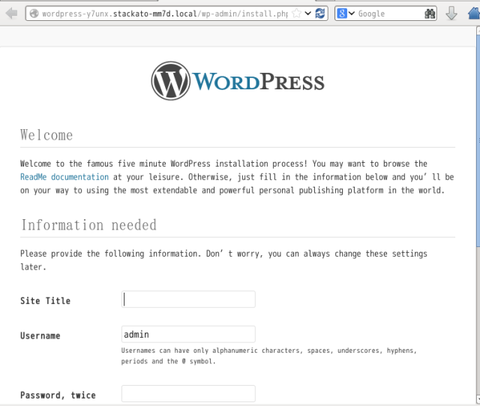Open the URL history dropdown arrow
Screen dimensions: 480x406
pyautogui.click(x=308, y=14)
